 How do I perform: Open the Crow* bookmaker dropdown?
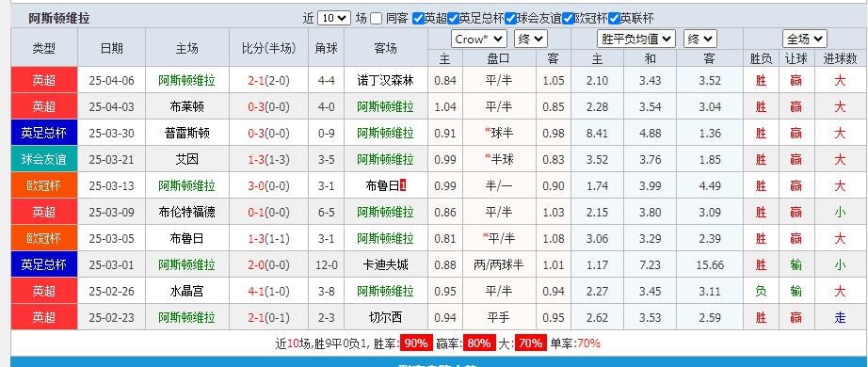click(479, 40)
